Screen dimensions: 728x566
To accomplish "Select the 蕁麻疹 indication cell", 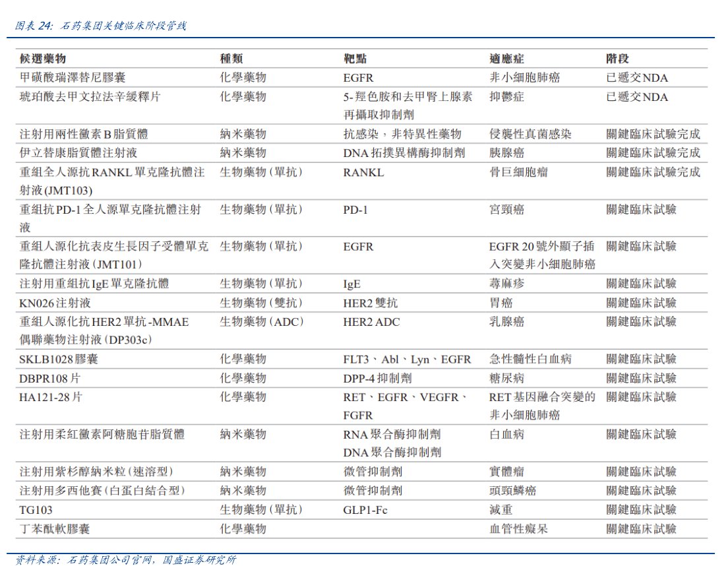I will tap(506, 284).
